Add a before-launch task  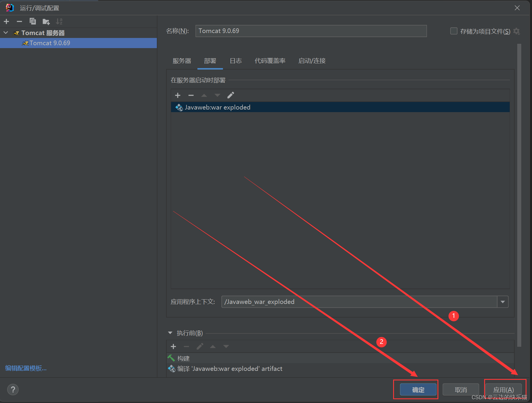point(173,347)
